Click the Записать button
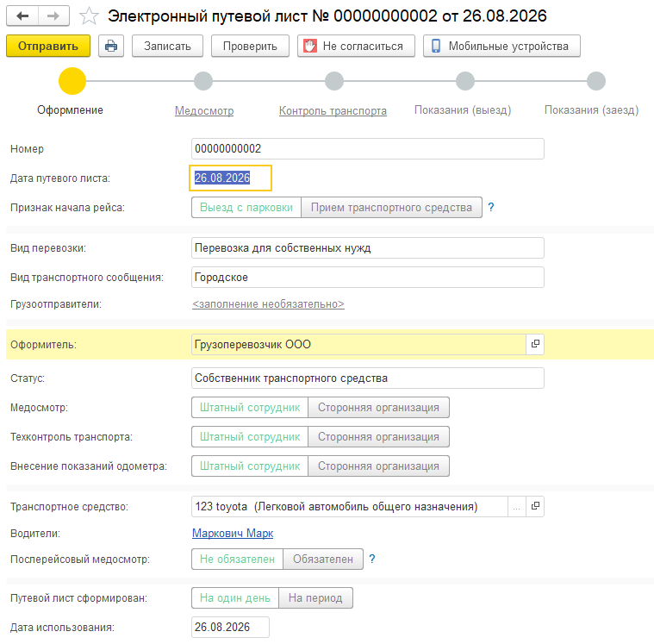 click(x=167, y=46)
